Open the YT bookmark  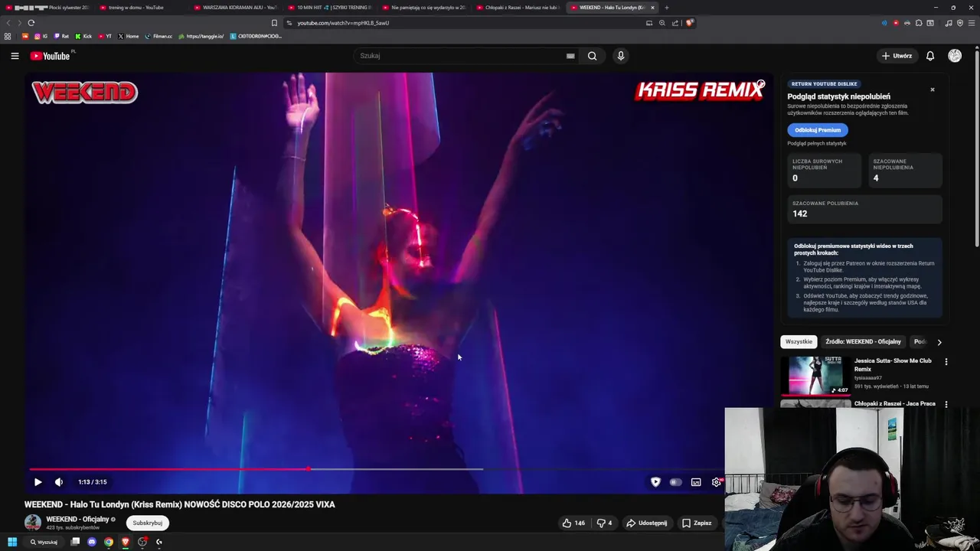click(104, 36)
